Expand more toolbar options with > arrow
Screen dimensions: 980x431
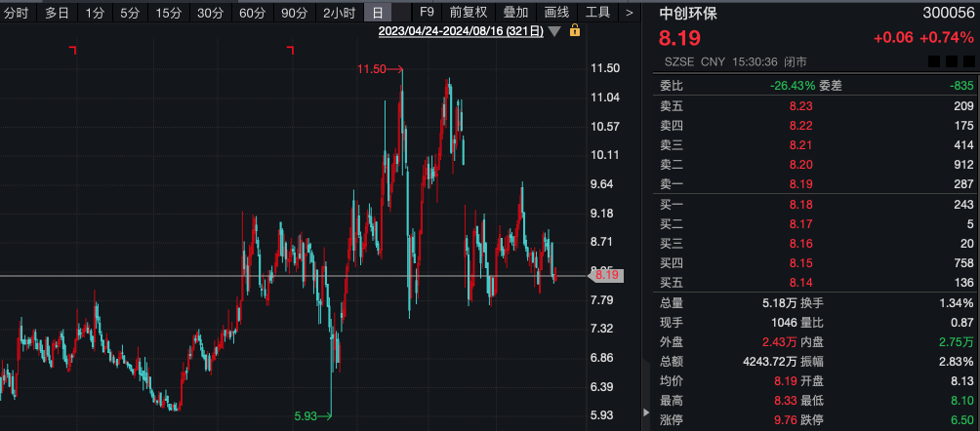click(x=630, y=13)
